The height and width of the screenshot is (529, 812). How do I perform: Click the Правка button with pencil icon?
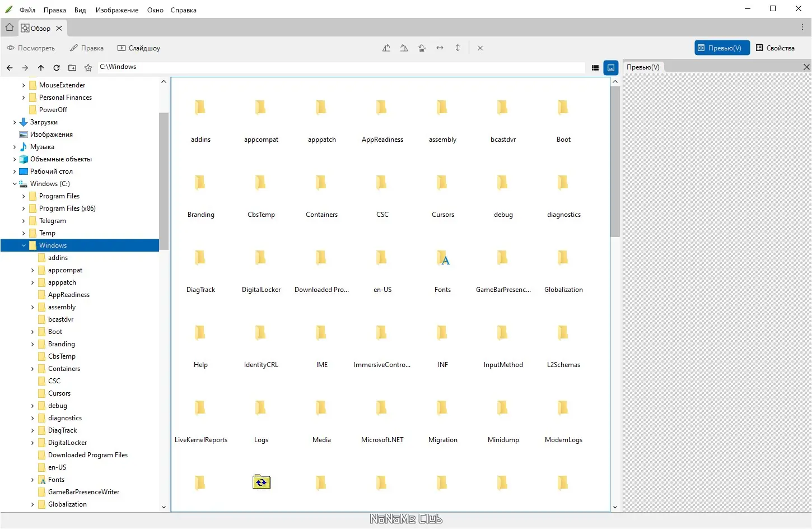tap(87, 48)
